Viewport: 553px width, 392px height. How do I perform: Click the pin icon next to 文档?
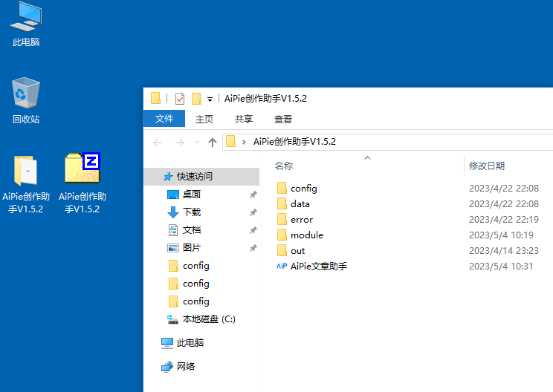coord(253,230)
